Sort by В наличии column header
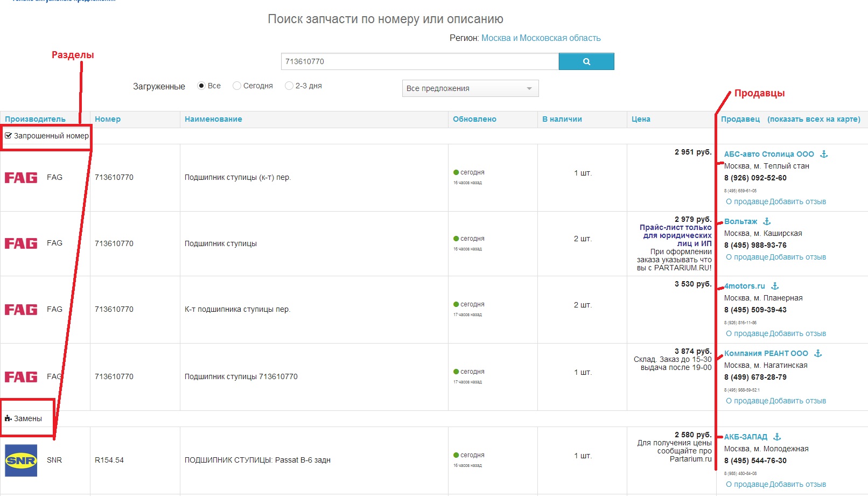 pyautogui.click(x=562, y=119)
